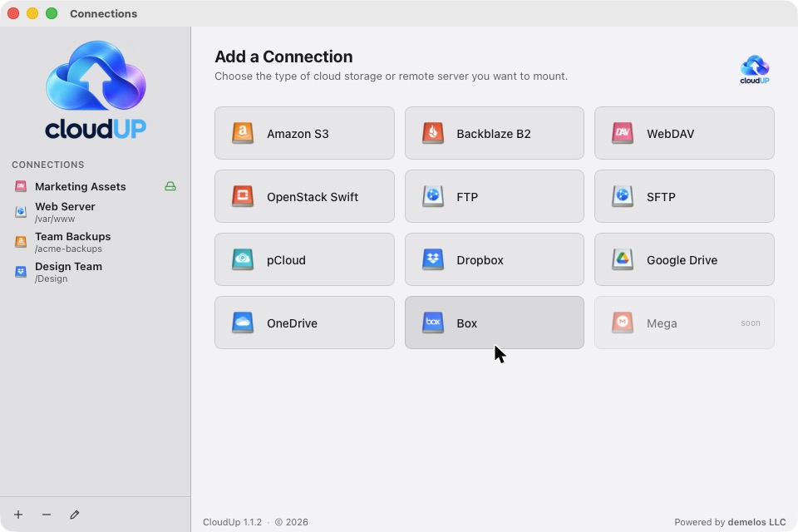The width and height of the screenshot is (798, 532).
Task: Remove connection with the minus icon
Action: (47, 515)
